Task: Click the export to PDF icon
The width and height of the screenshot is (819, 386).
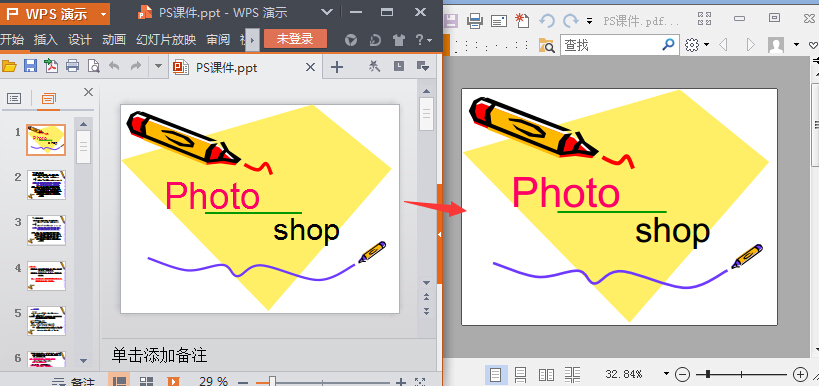Action: point(51,66)
